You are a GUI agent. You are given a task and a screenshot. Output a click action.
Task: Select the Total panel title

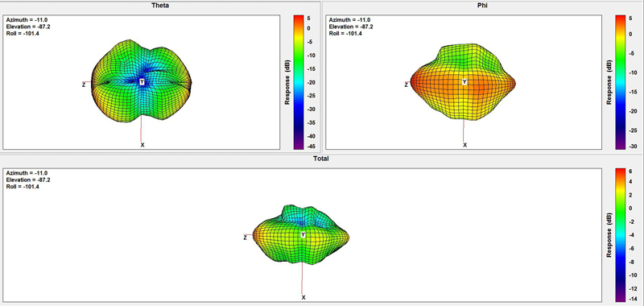point(320,158)
